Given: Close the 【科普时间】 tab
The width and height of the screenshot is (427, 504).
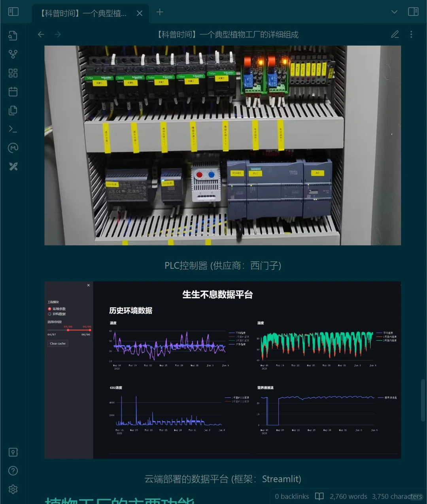Looking at the screenshot, I should [x=140, y=13].
